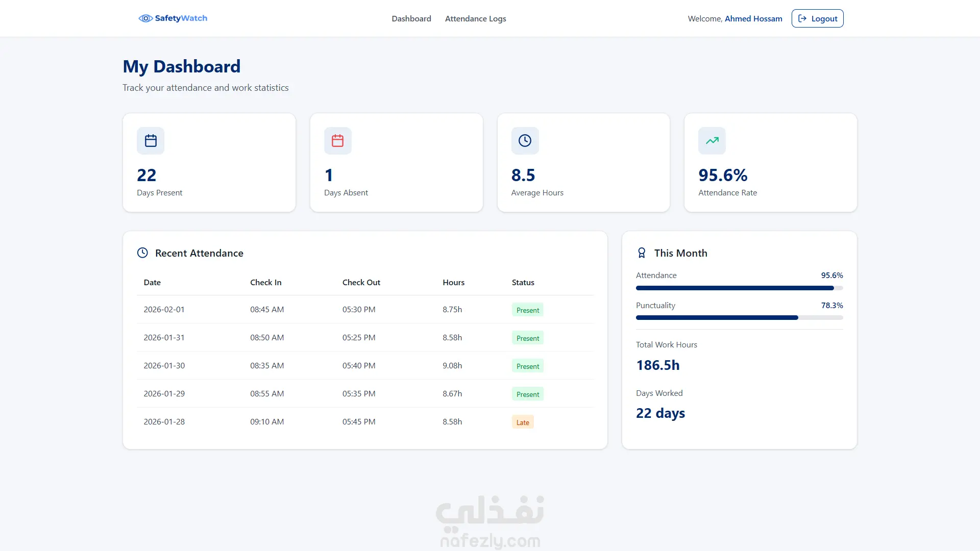Select the 2026-01-30 attendance row date
The height and width of the screenshot is (551, 980).
click(x=164, y=366)
